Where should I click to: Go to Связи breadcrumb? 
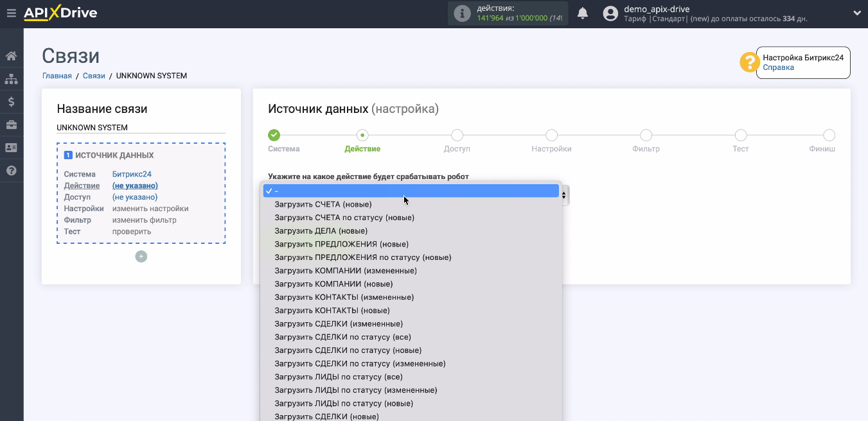(x=94, y=76)
